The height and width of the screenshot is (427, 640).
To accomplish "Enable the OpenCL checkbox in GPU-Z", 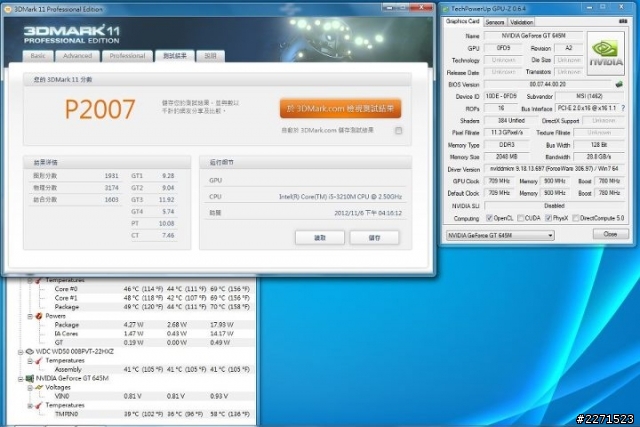I will click(x=489, y=218).
